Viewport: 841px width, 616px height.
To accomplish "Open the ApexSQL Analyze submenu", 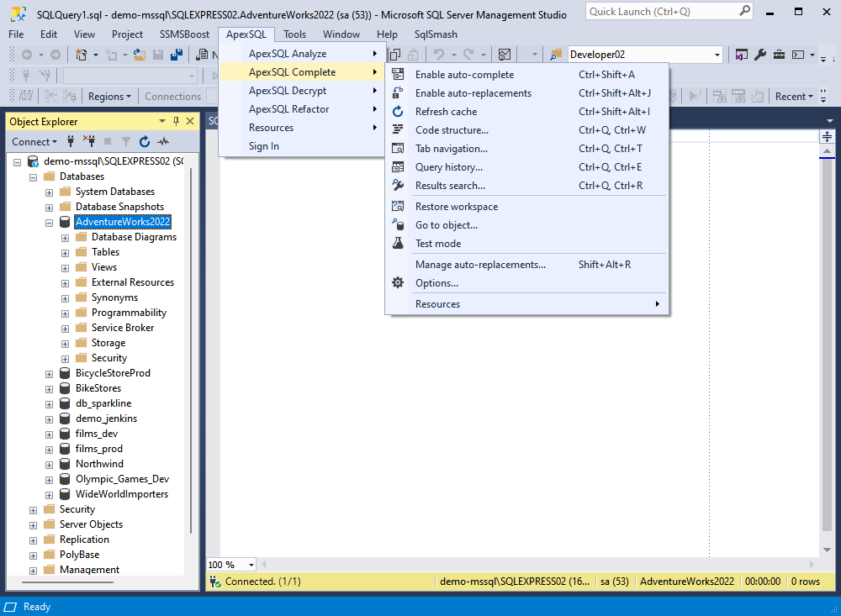I will (x=303, y=54).
